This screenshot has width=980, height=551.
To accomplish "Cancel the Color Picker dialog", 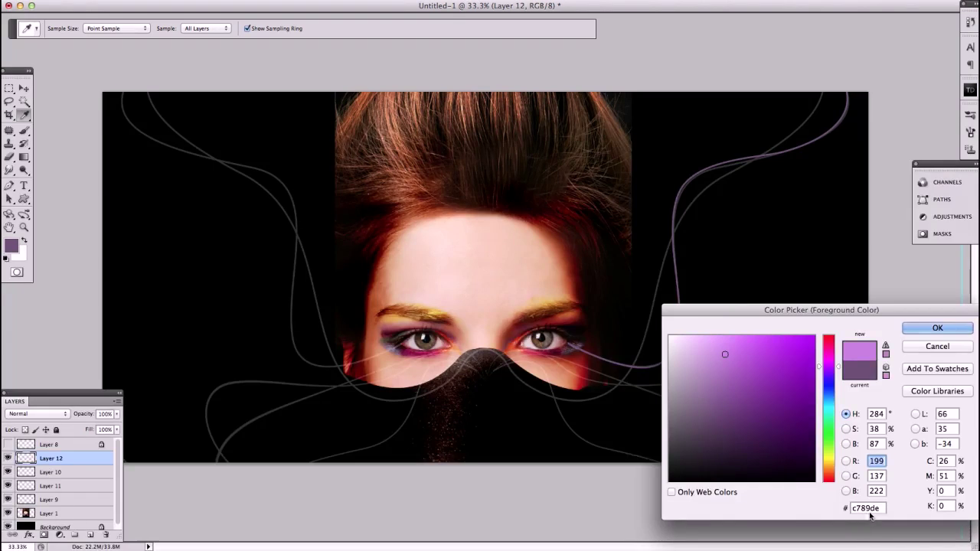I will click(937, 347).
